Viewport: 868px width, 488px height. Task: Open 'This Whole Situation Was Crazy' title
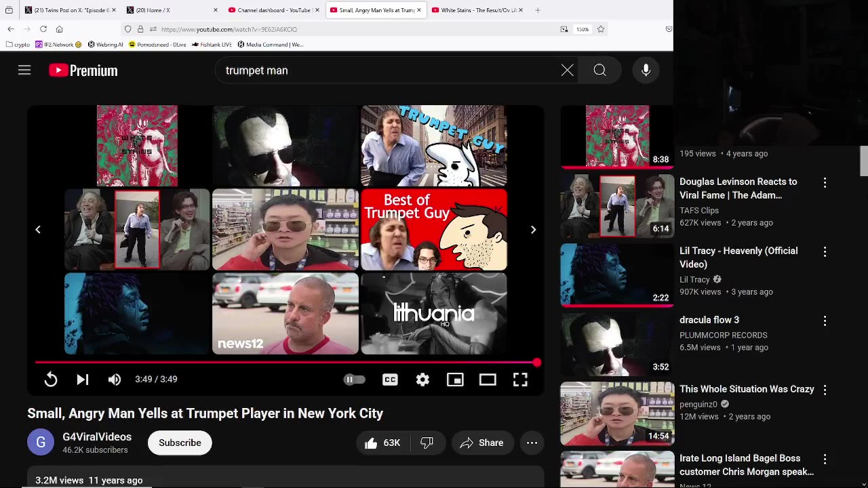[x=747, y=389]
